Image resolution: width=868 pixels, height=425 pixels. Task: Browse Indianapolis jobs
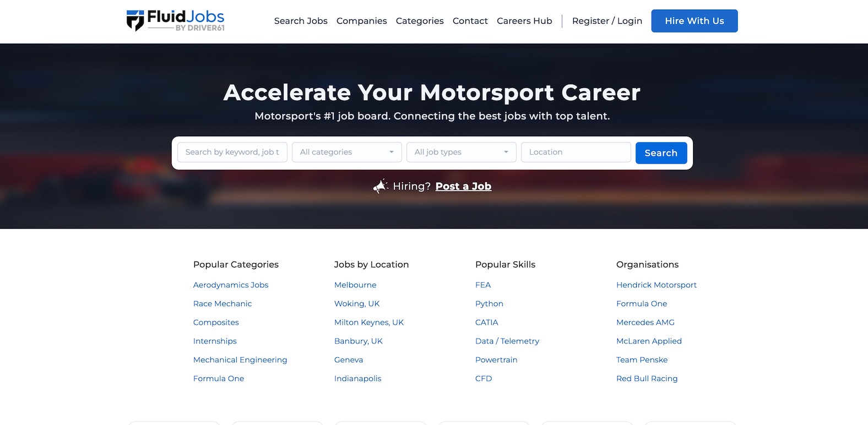pyautogui.click(x=358, y=379)
